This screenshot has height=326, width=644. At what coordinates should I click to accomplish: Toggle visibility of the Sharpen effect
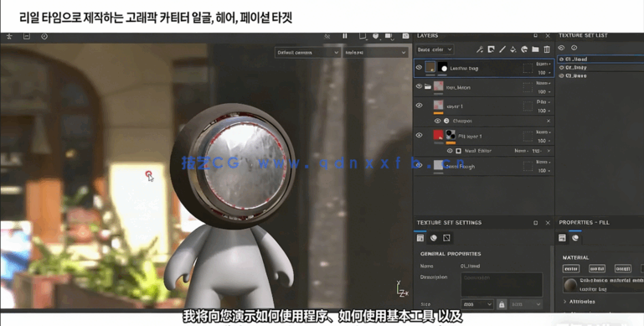(x=437, y=121)
